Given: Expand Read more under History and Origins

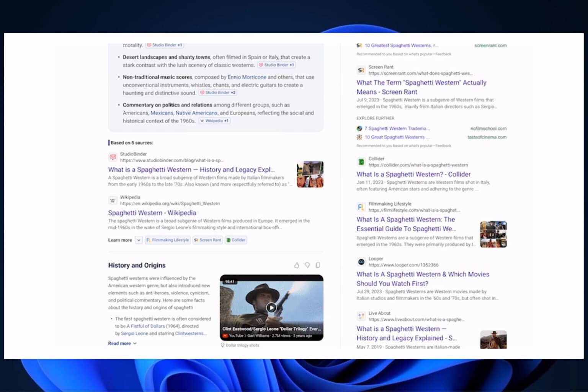Looking at the screenshot, I should coord(122,343).
